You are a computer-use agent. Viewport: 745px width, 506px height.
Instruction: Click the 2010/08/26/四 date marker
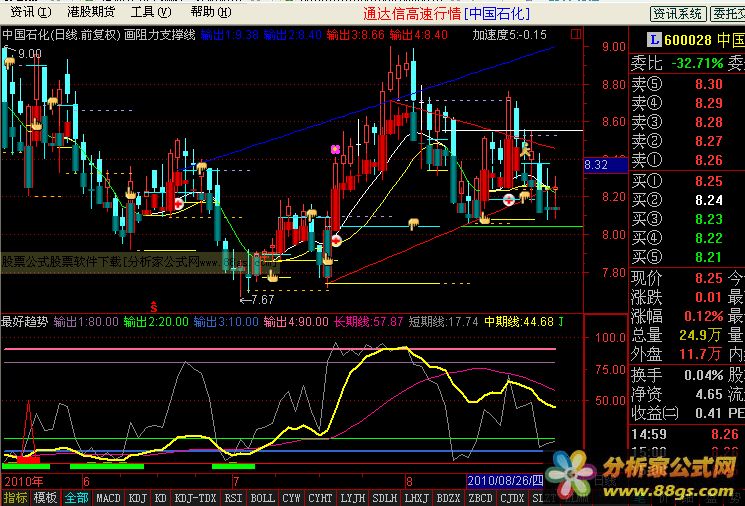505,481
